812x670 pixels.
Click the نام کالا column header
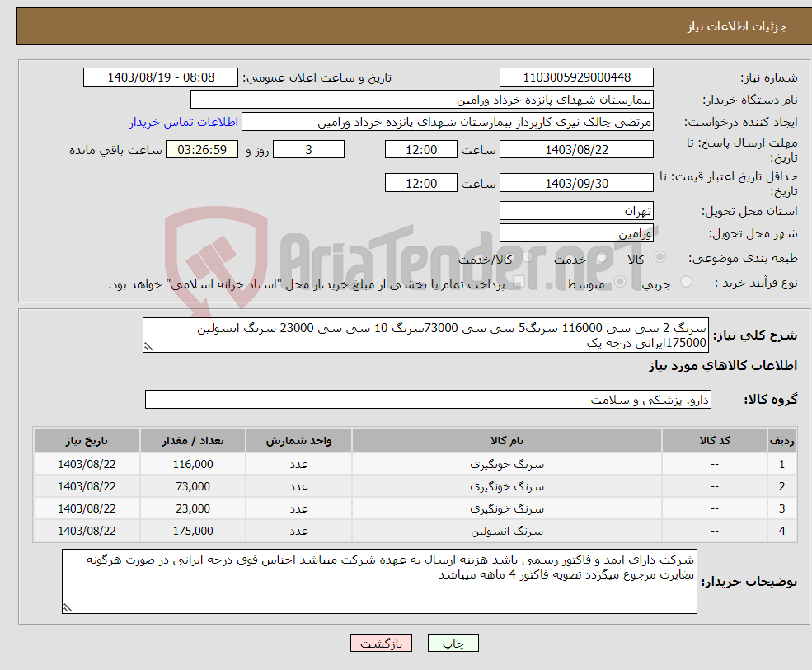tap(507, 441)
